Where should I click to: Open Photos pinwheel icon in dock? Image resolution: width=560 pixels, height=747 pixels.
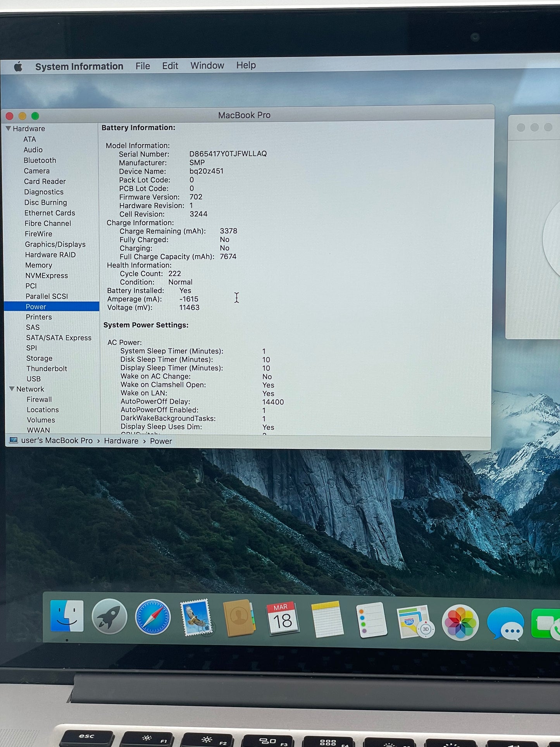460,623
